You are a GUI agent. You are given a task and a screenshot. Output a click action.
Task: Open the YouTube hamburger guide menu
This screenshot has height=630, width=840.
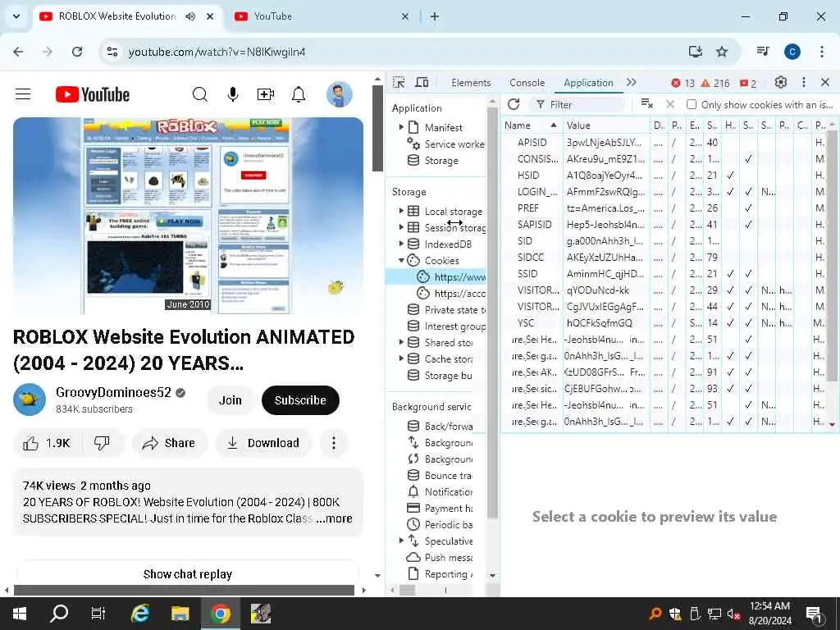point(22,95)
